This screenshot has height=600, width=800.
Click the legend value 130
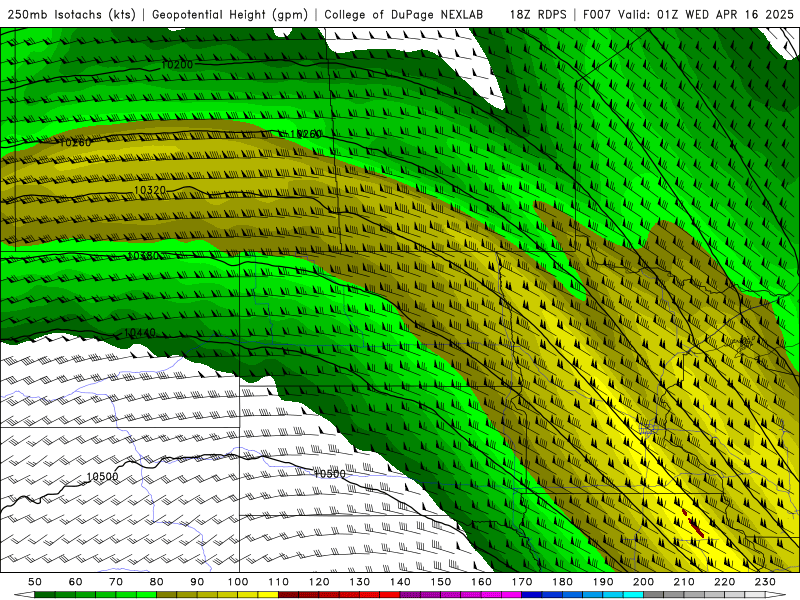coord(360,582)
